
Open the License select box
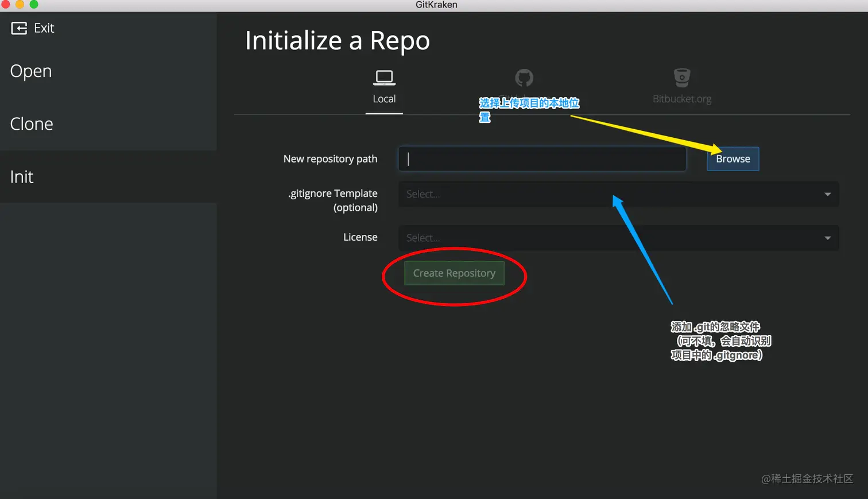618,238
